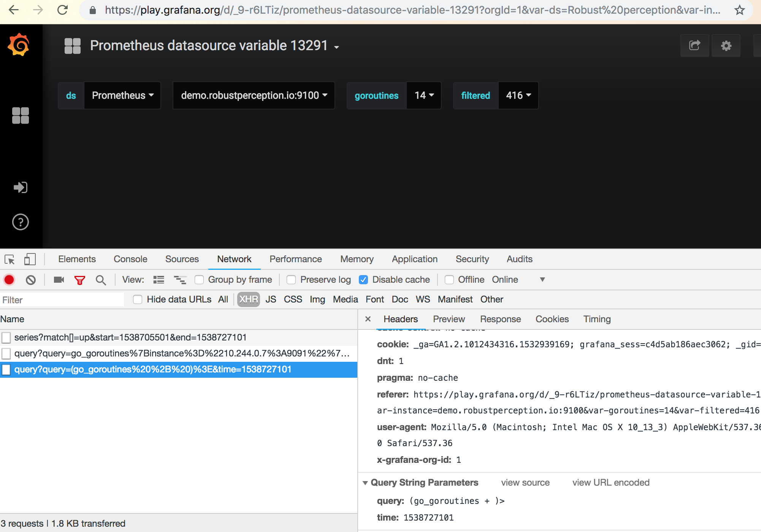
Task: Open the ds Prometheus datasource dropdown
Action: pyautogui.click(x=122, y=95)
